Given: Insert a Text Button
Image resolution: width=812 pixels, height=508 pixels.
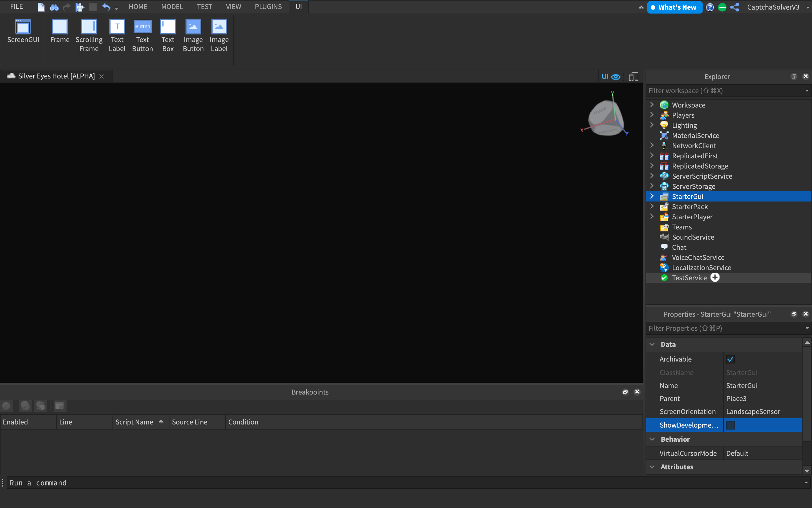Looking at the screenshot, I should pos(143,35).
